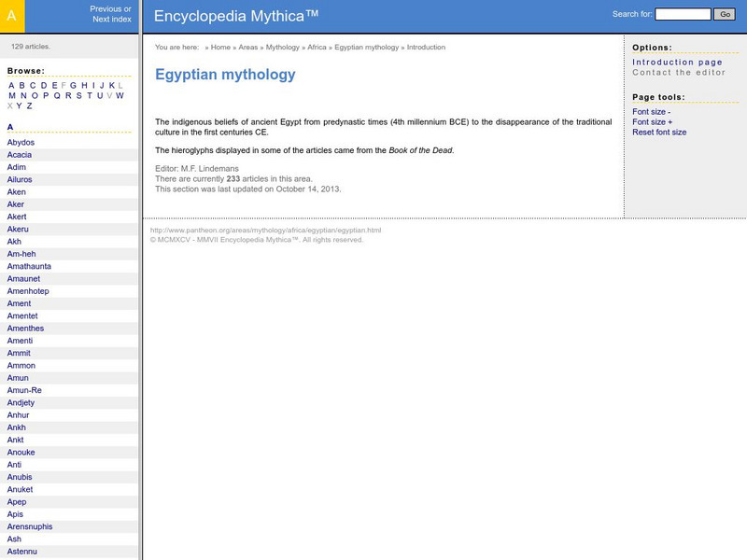Open the Astennu article
Image resolution: width=747 pixels, height=560 pixels.
[21, 551]
